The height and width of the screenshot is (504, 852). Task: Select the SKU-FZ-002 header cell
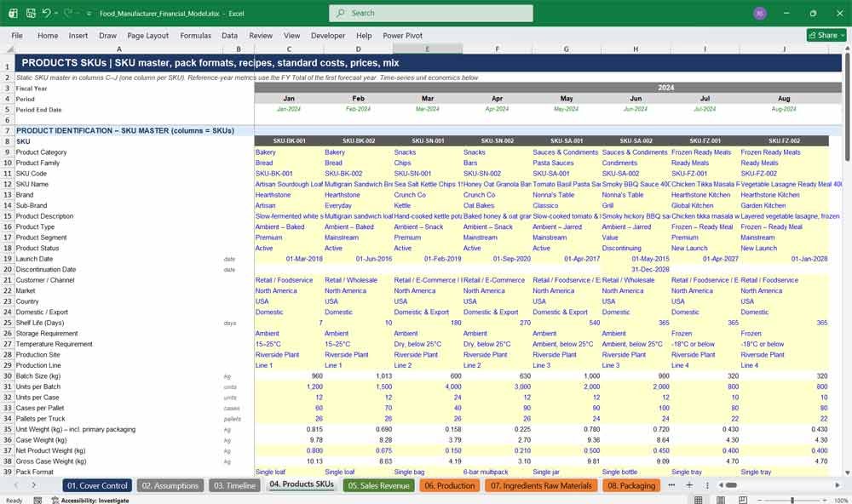(784, 141)
